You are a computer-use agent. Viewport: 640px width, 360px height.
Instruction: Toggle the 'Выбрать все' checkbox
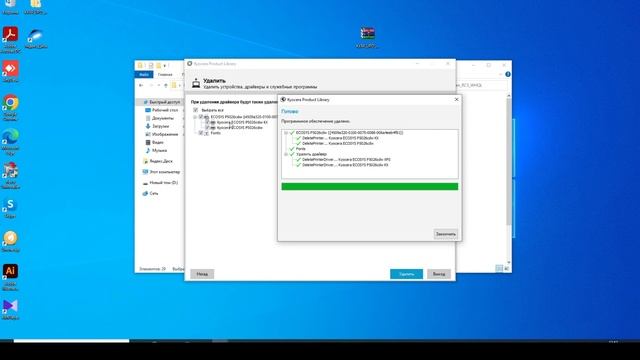[x=196, y=110]
